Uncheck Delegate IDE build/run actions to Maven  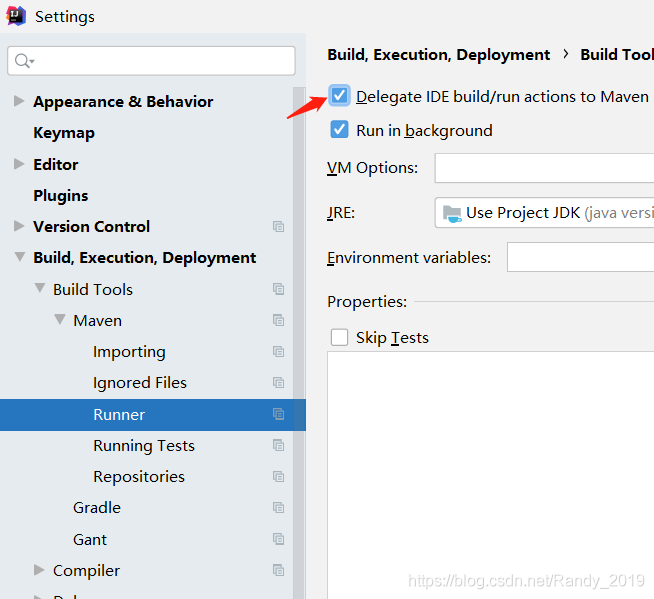[339, 96]
